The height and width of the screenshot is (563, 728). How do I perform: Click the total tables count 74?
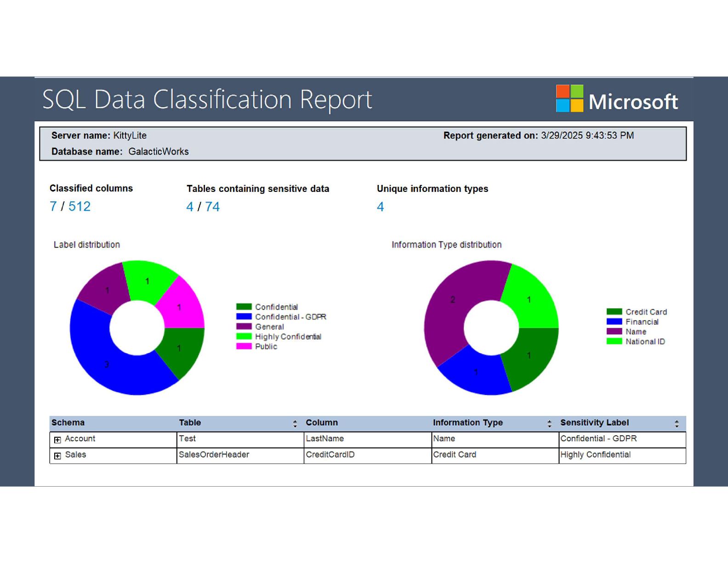[x=212, y=207]
